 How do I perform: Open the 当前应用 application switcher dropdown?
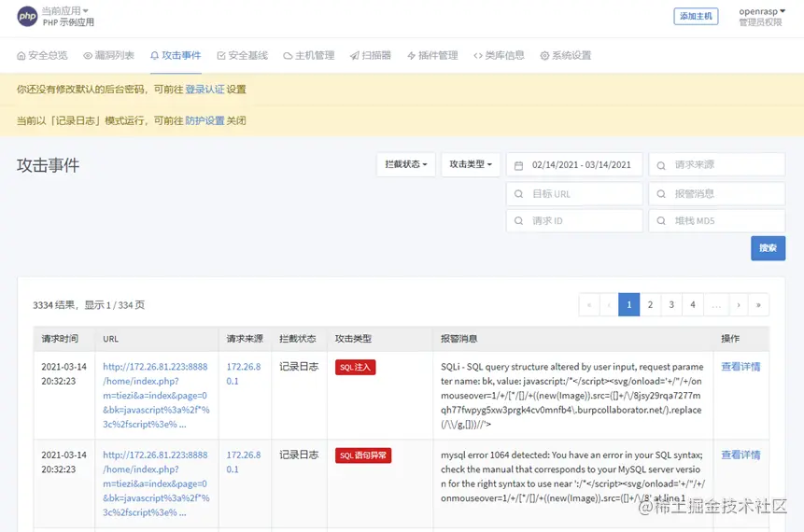click(64, 11)
